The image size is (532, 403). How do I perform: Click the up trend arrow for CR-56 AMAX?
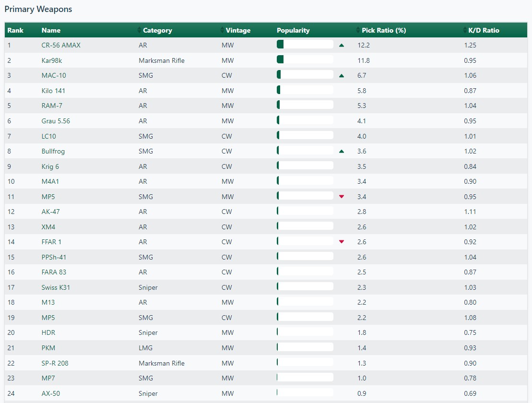point(342,45)
